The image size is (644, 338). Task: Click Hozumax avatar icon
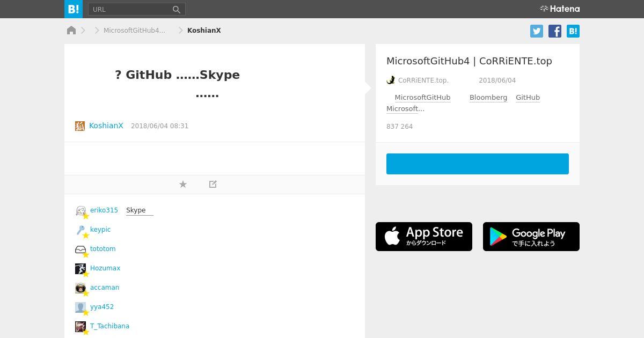(x=80, y=269)
